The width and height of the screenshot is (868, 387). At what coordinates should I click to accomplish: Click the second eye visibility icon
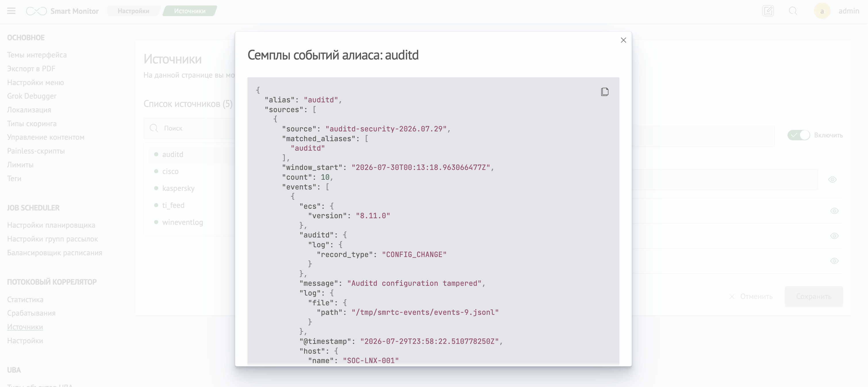click(x=834, y=211)
